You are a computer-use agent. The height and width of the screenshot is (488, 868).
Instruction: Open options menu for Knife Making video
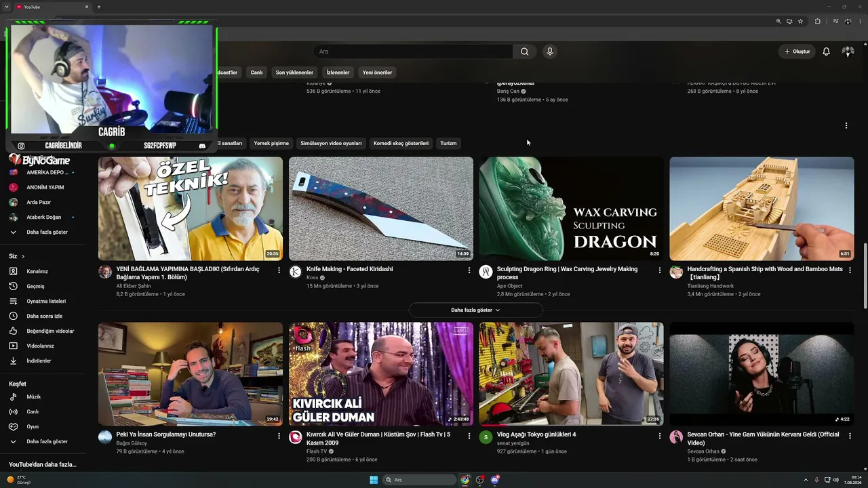click(x=469, y=270)
